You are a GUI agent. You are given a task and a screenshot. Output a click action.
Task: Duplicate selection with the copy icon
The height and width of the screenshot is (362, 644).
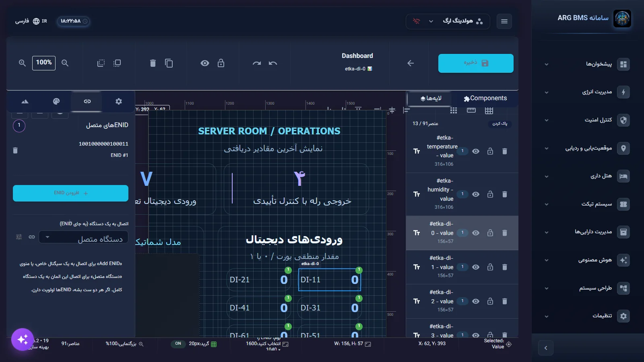pos(169,63)
